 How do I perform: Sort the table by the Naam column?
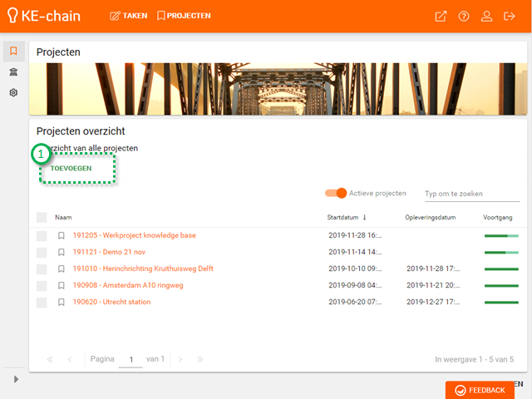coord(63,217)
